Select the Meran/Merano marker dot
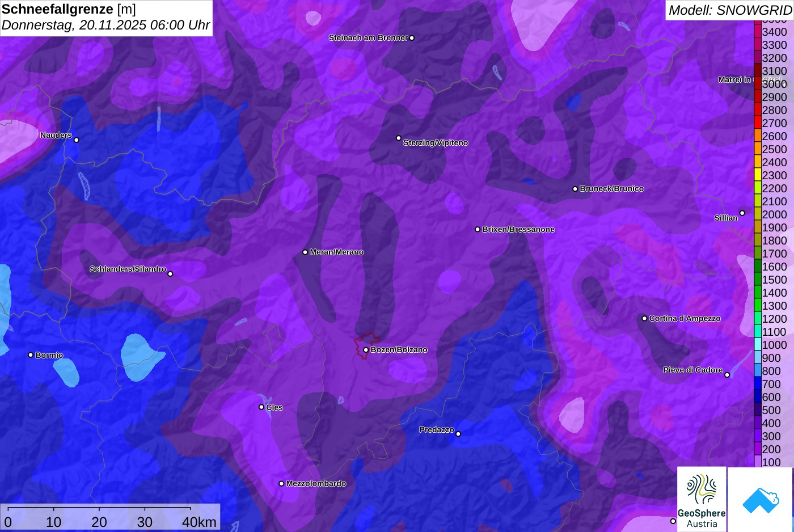 point(305,252)
